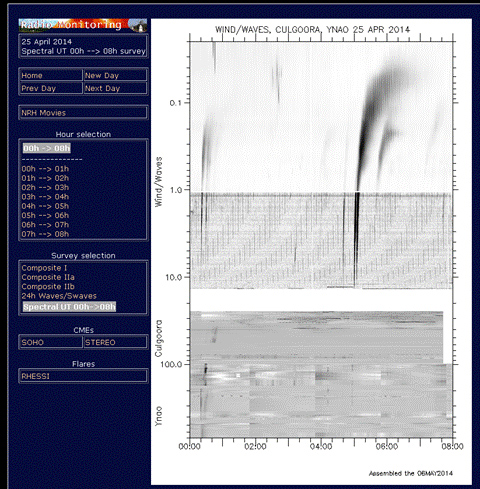Image resolution: width=480 pixels, height=489 pixels.
Task: Choose the 02h --> 03h hour
Action: tap(45, 187)
